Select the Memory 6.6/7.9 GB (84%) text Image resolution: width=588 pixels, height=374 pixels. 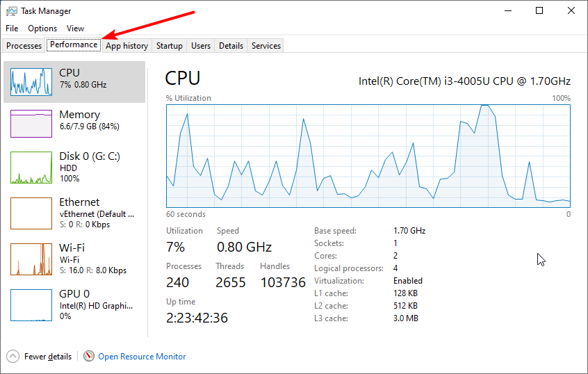(89, 127)
